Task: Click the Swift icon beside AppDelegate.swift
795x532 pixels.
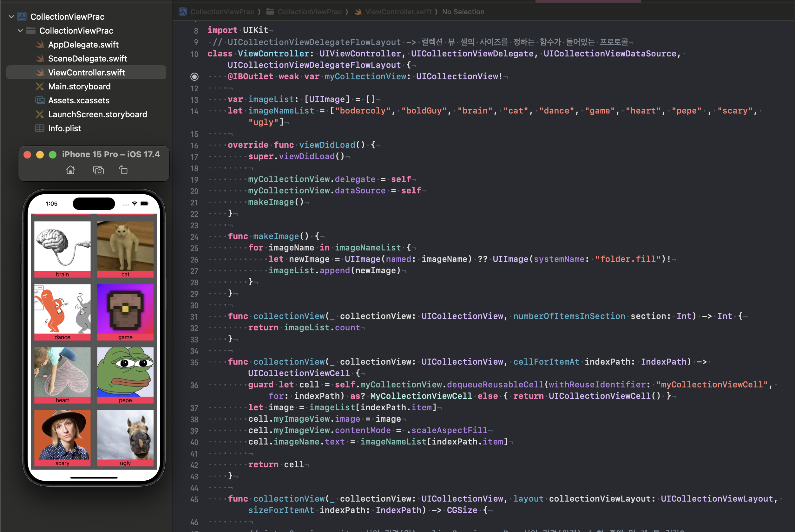Action: coord(40,44)
